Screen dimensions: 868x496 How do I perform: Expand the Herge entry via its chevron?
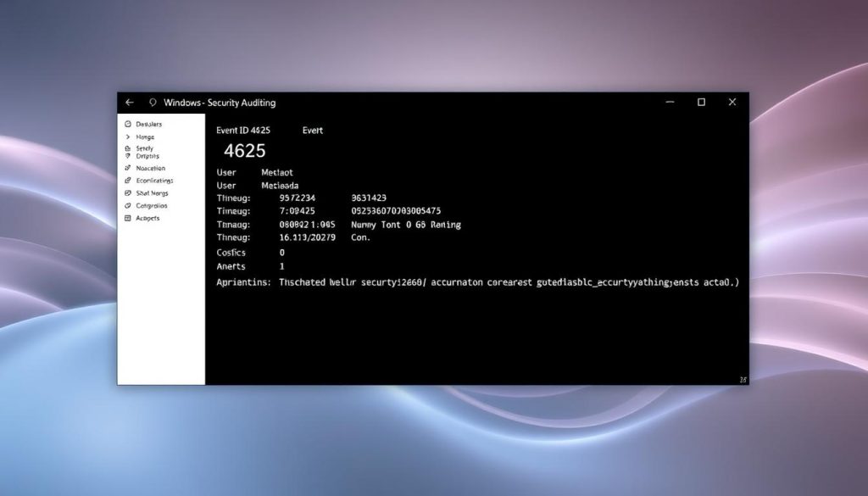(x=127, y=137)
